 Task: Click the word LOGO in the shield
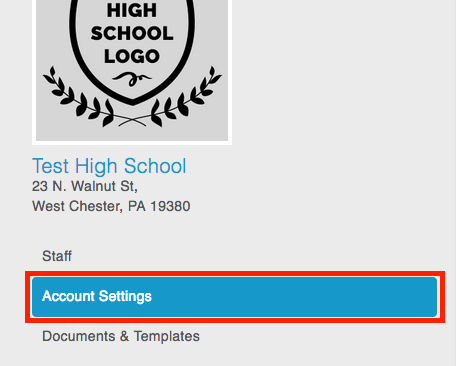(132, 56)
